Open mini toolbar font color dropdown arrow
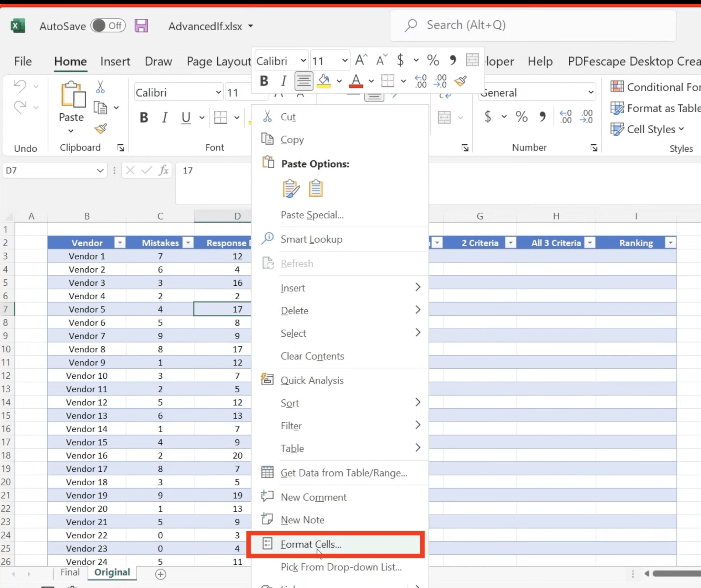Image resolution: width=701 pixels, height=588 pixels. click(371, 81)
